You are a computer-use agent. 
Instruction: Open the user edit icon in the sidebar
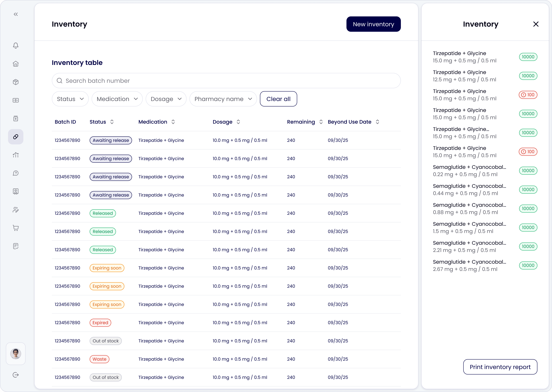tap(16, 210)
